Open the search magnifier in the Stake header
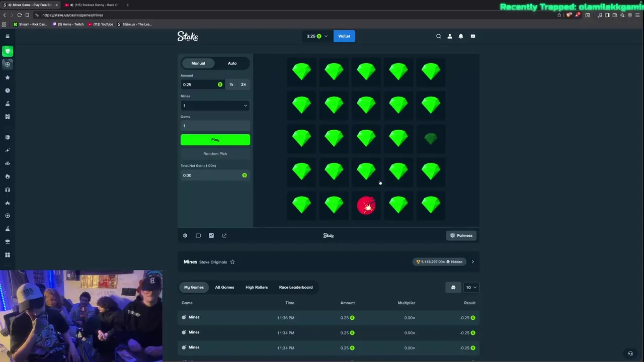The height and width of the screenshot is (362, 644). pos(439,36)
